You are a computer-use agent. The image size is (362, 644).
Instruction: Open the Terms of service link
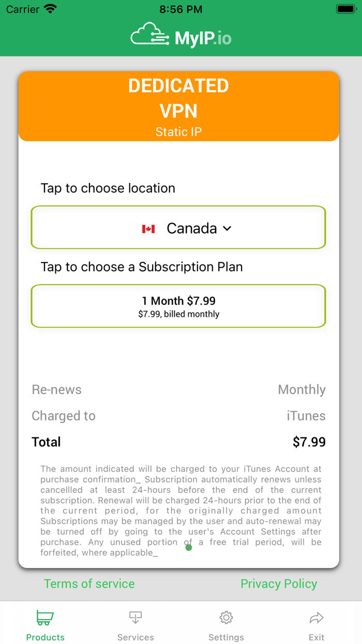pos(89,583)
